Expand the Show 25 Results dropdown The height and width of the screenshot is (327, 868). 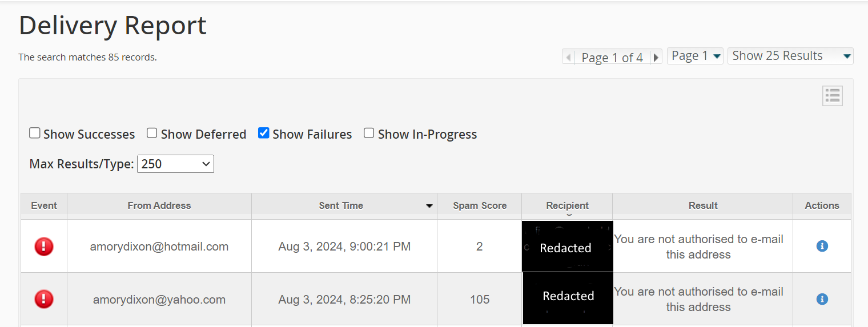click(x=790, y=56)
